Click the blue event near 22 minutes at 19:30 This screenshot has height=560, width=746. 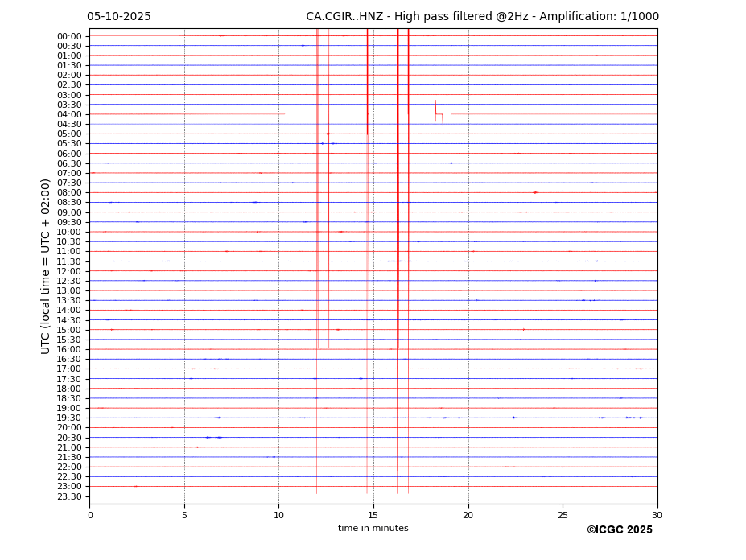click(x=513, y=418)
